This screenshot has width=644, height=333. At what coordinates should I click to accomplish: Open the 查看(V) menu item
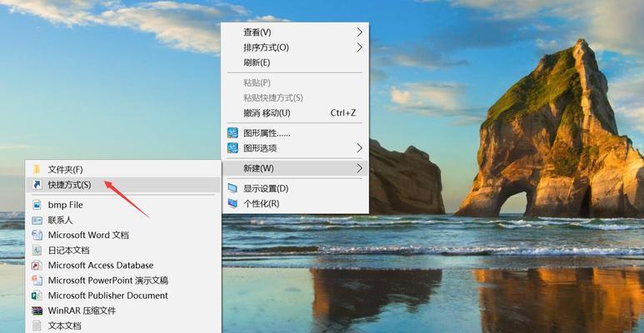tap(295, 32)
